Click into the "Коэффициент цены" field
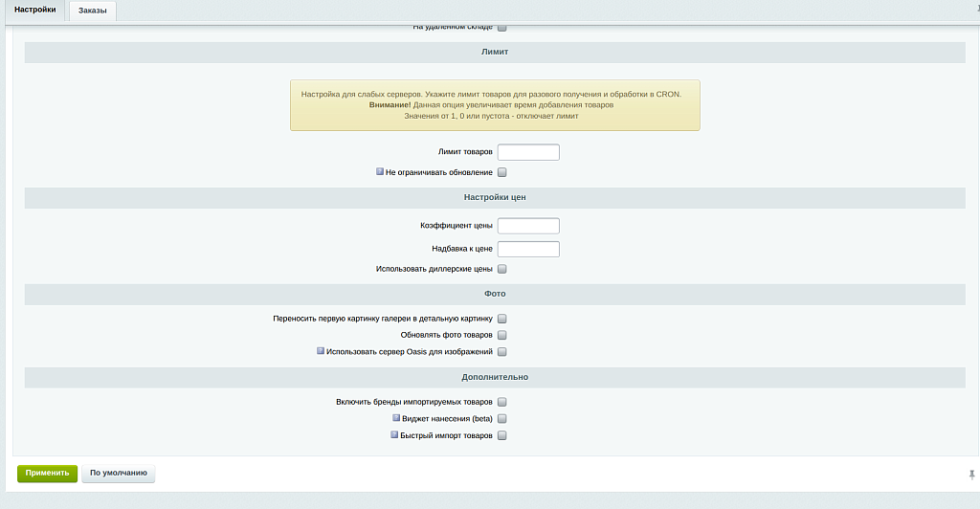The width and height of the screenshot is (980, 509). tap(528, 226)
